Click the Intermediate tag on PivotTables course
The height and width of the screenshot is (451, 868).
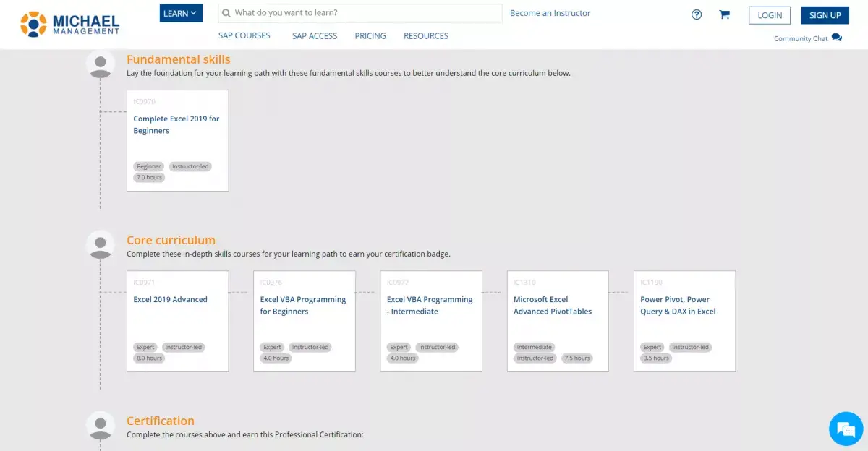coord(535,347)
